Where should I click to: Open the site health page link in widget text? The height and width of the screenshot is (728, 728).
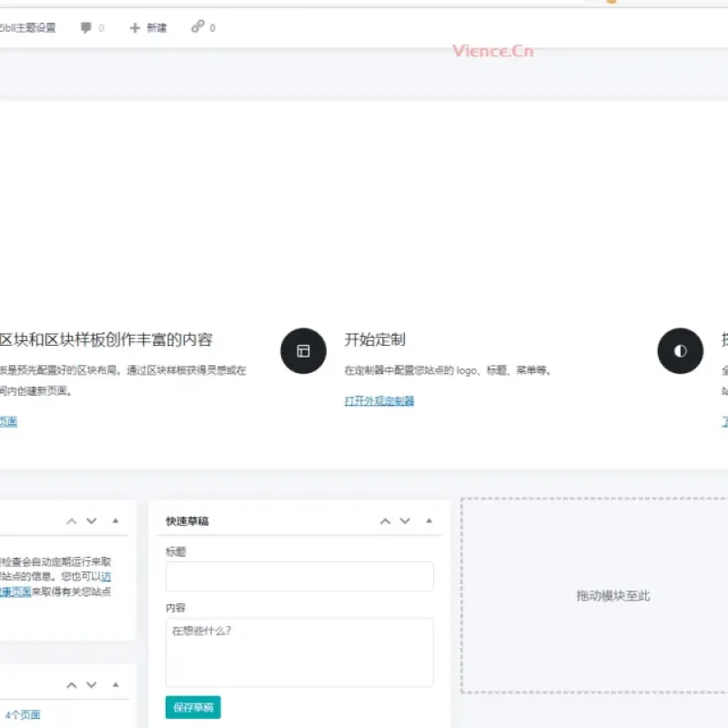[x=15, y=591]
